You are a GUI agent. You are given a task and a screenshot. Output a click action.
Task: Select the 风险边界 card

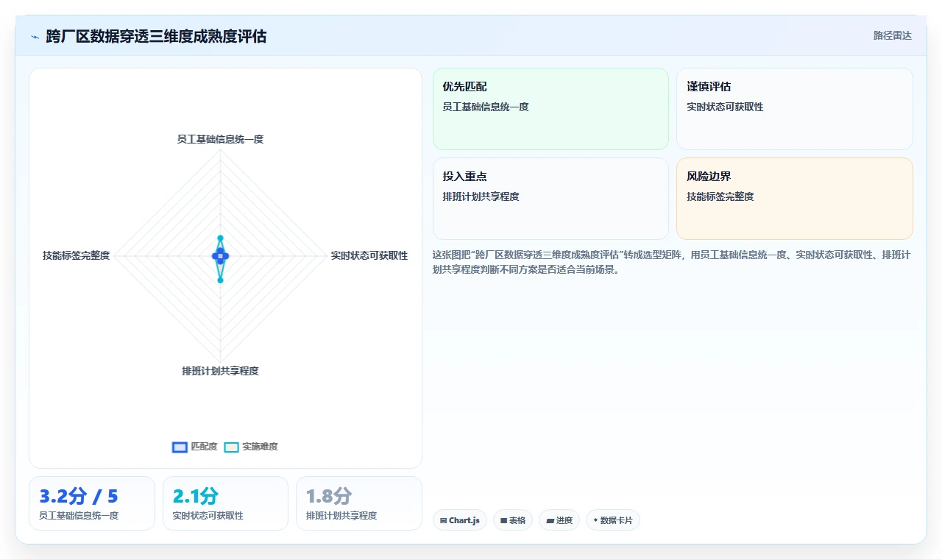[x=795, y=199]
